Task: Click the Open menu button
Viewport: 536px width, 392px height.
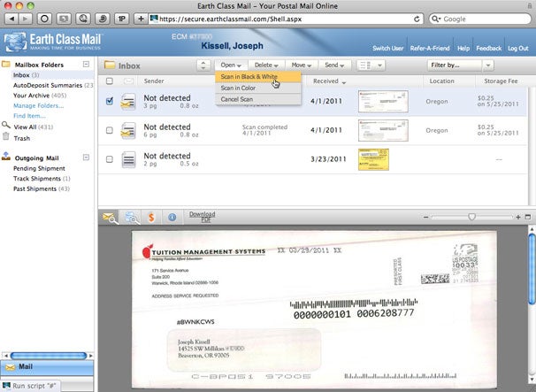Action: coord(231,65)
